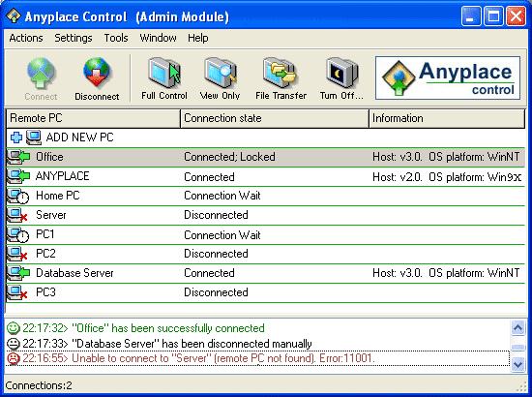
Task: Open the File Transfer tool
Action: click(281, 73)
